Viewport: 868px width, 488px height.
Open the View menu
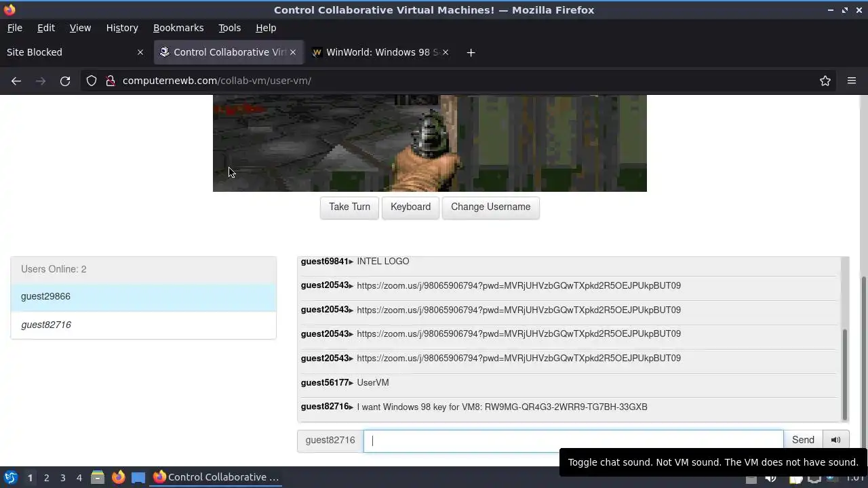80,28
